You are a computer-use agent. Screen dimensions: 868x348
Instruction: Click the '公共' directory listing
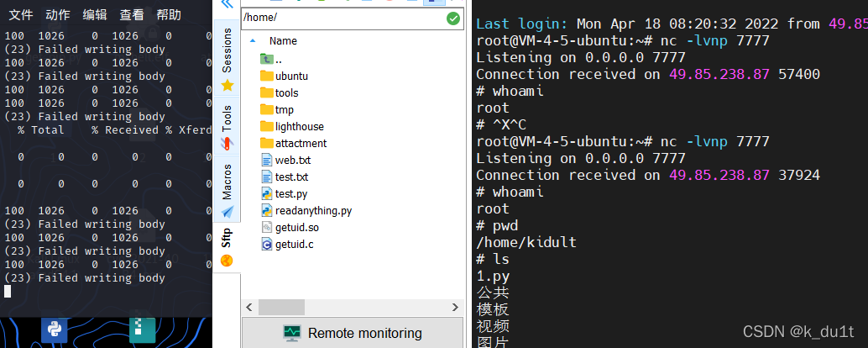click(493, 293)
